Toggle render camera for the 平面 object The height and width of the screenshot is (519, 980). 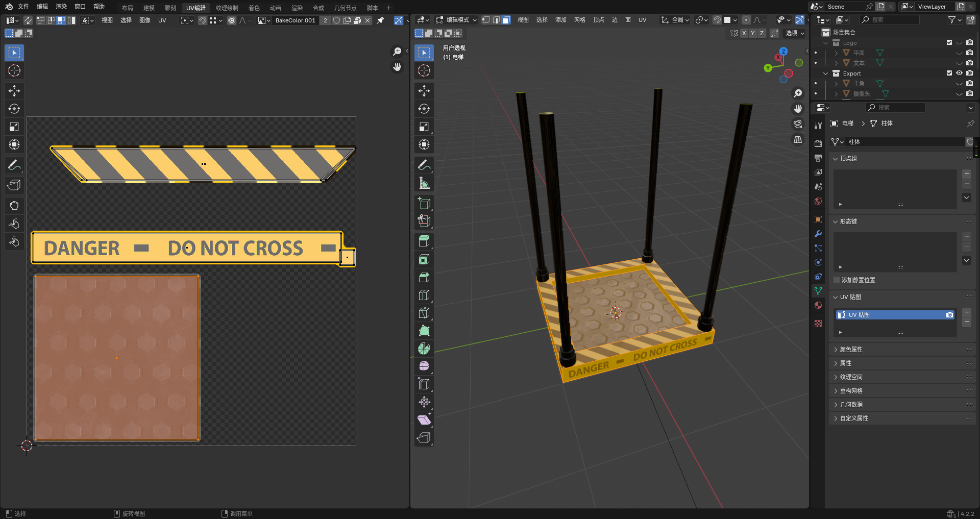click(970, 53)
